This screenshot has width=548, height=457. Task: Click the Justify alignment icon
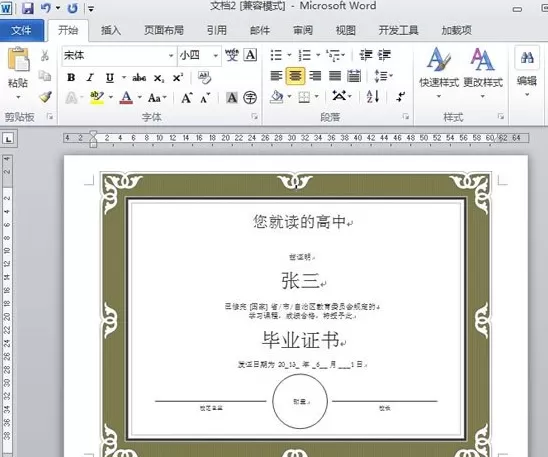(x=335, y=76)
